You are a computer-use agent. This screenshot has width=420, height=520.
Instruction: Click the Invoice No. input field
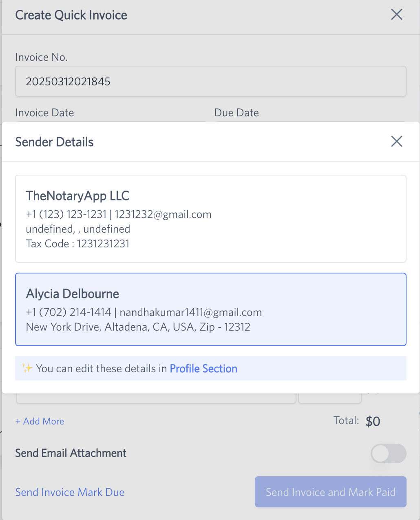pos(210,81)
